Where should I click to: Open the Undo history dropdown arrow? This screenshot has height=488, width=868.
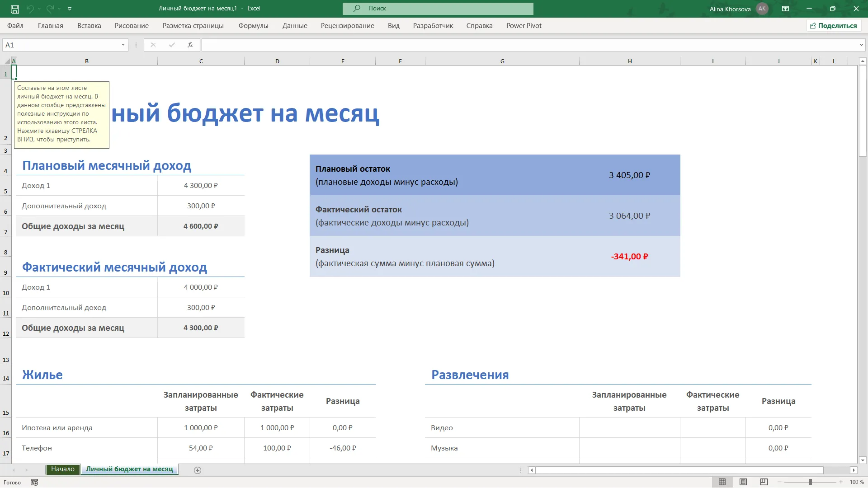coord(39,9)
